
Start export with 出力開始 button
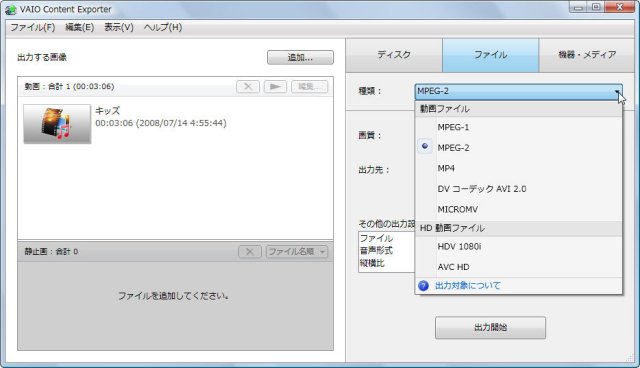[x=490, y=328]
